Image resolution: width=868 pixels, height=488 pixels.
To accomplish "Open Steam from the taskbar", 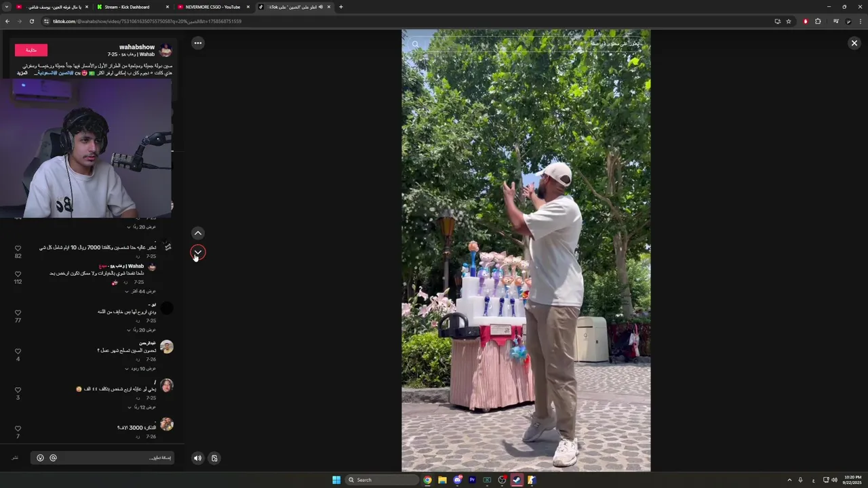I will point(517,480).
